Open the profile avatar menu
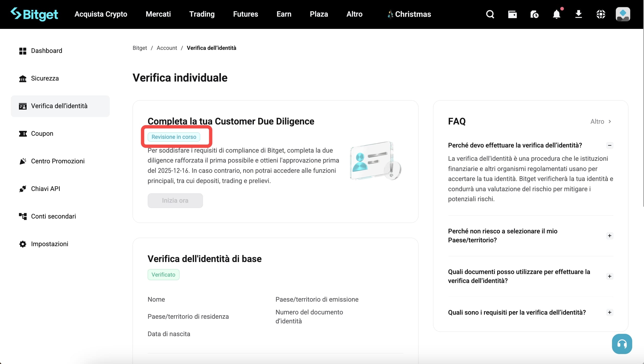 click(x=623, y=14)
